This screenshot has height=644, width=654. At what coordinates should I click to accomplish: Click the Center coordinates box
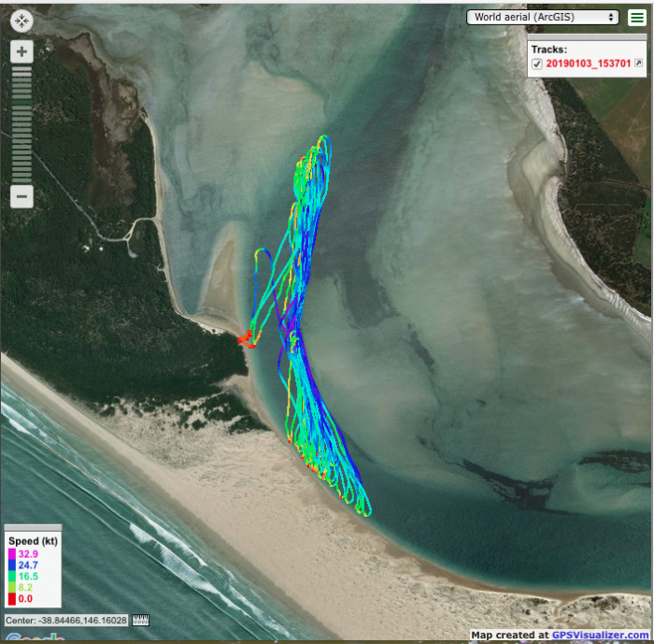click(x=65, y=621)
